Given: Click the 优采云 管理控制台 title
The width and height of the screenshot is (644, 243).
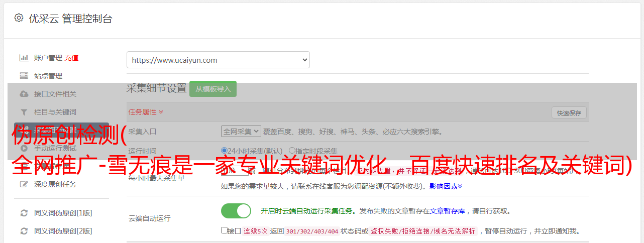Looking at the screenshot, I should 70,19.
